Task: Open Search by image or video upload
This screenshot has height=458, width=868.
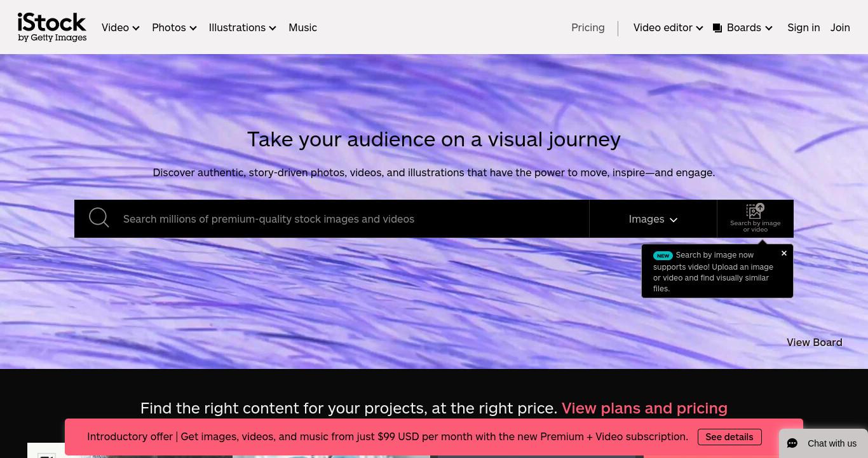Action: [755, 218]
